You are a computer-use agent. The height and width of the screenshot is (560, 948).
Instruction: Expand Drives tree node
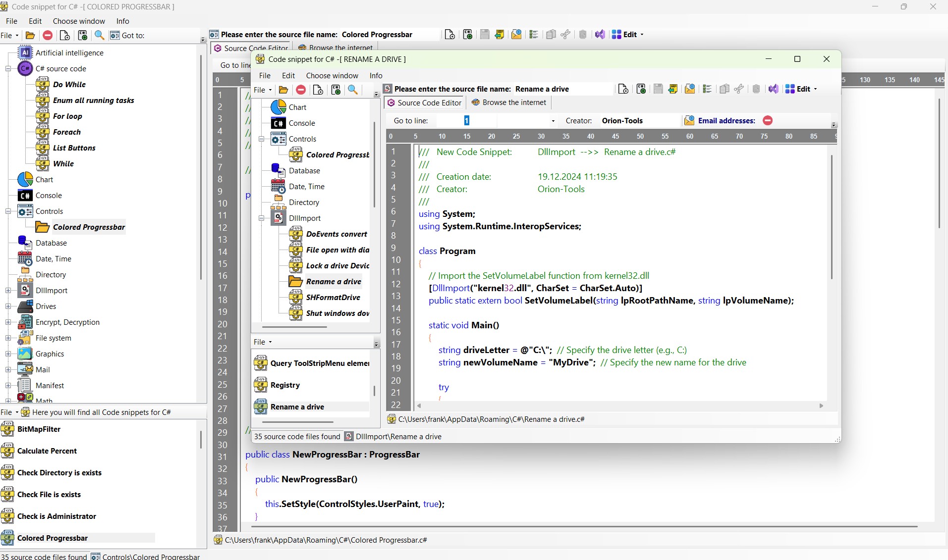(8, 306)
